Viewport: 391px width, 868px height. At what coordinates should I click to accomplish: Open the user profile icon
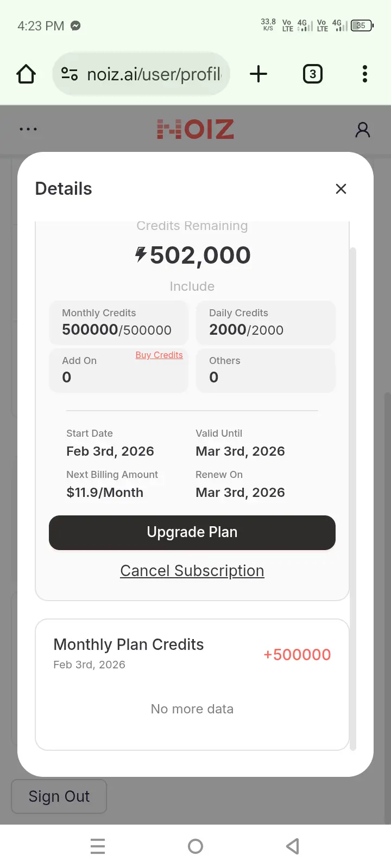(363, 130)
